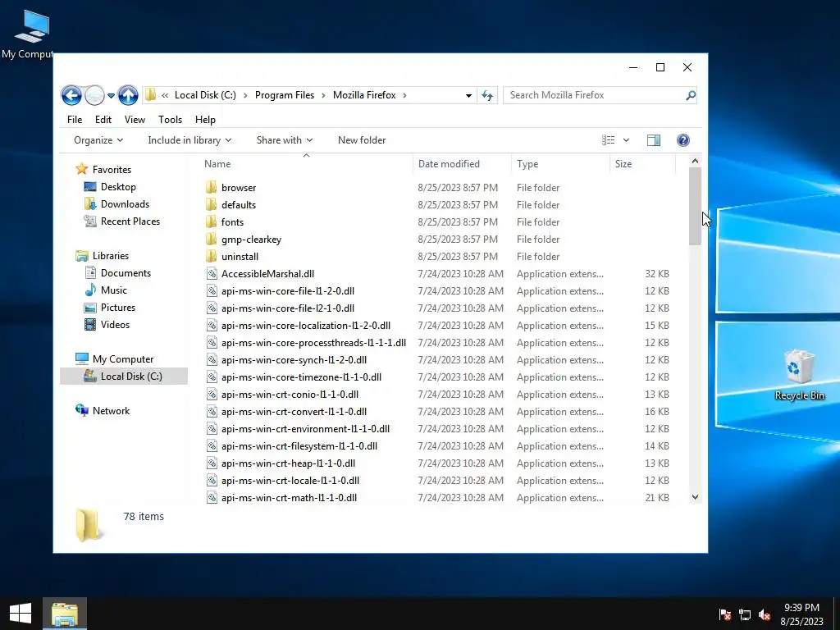840x630 pixels.
Task: Sort by the Size column header
Action: 643,164
